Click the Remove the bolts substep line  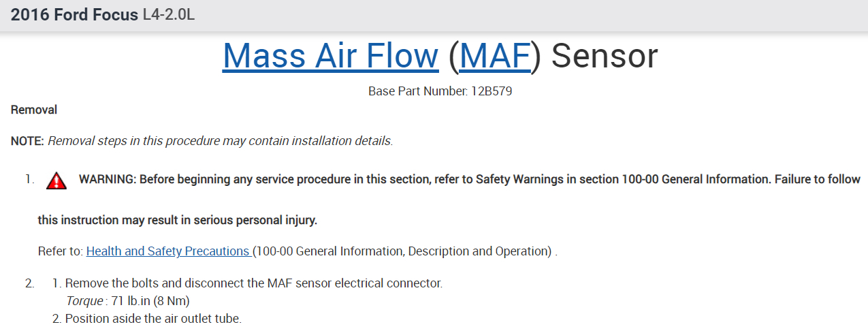click(253, 283)
